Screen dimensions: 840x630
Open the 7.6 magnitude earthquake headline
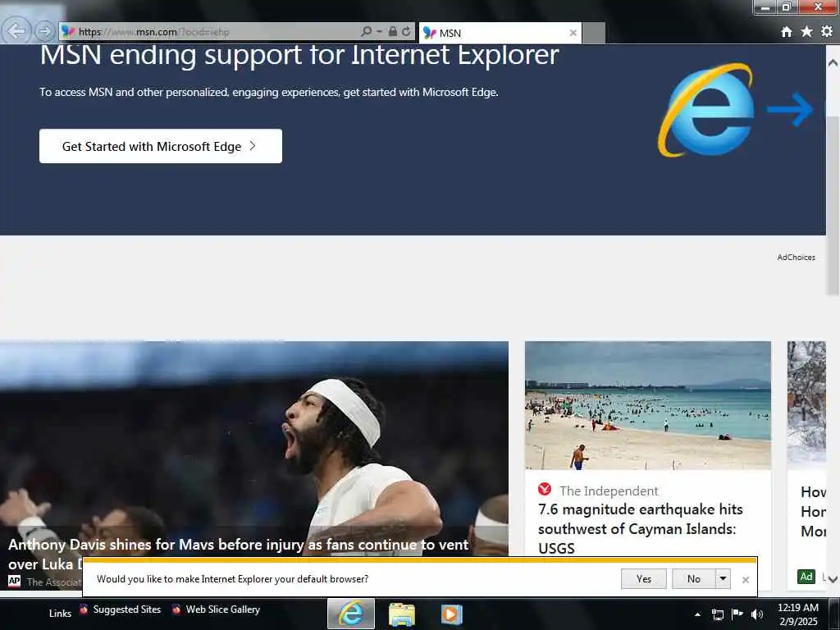point(640,528)
